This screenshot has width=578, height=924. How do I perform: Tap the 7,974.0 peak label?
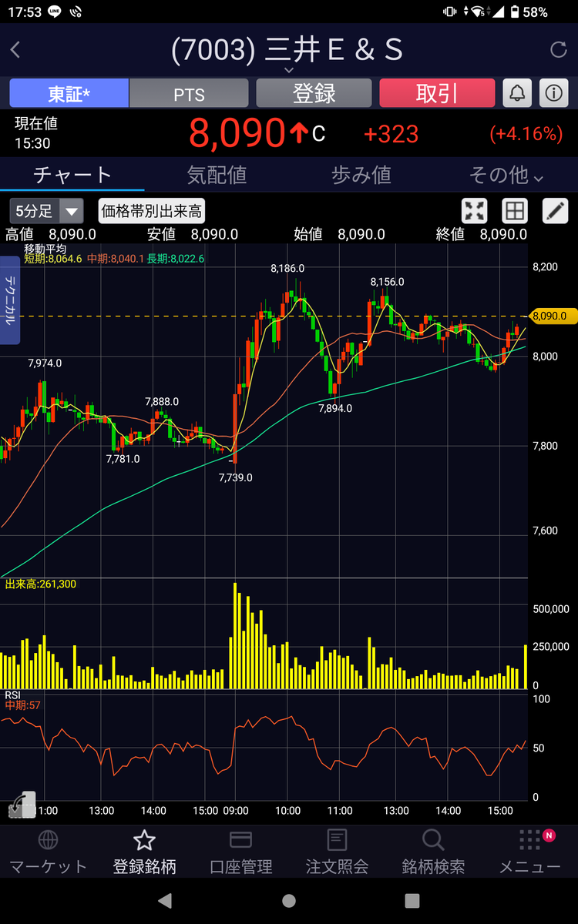(45, 363)
